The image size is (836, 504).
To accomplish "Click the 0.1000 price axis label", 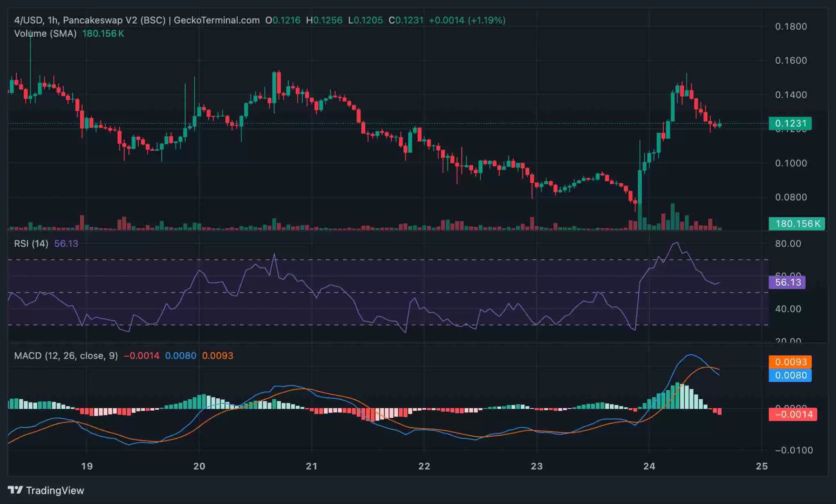I will (791, 163).
